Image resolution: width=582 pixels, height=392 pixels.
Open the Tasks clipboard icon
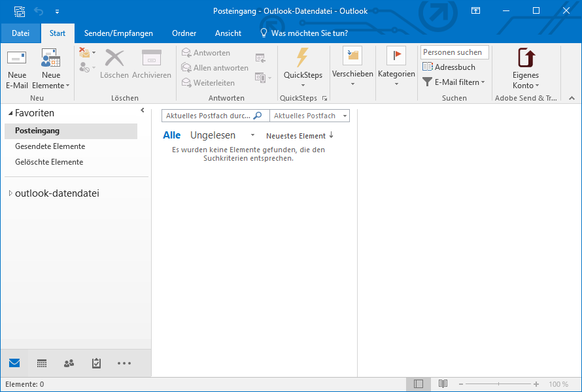pos(97,363)
